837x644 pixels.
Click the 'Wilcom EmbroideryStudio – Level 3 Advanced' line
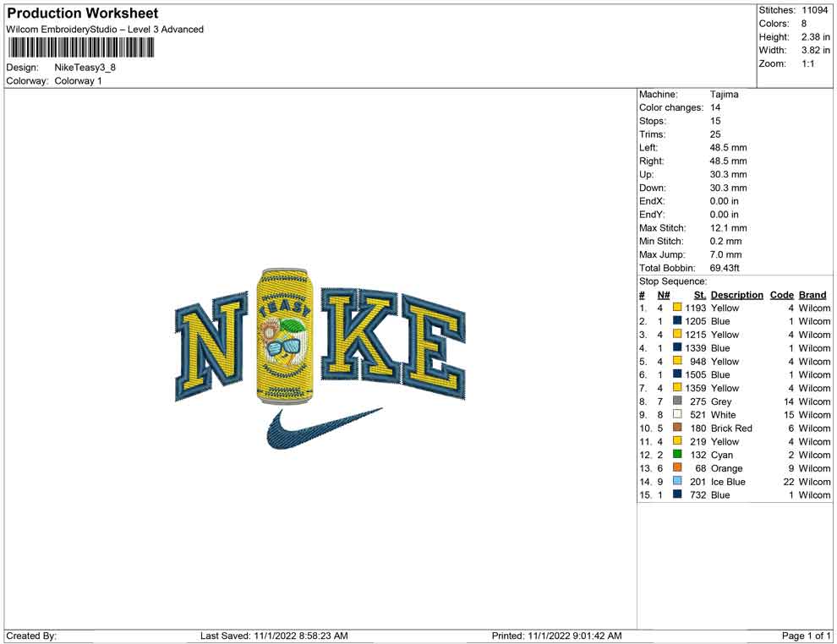click(x=105, y=30)
